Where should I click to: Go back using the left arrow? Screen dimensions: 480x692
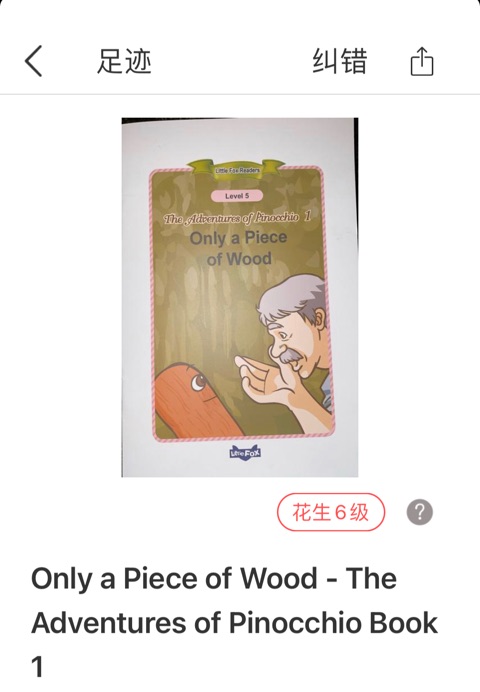tap(34, 61)
